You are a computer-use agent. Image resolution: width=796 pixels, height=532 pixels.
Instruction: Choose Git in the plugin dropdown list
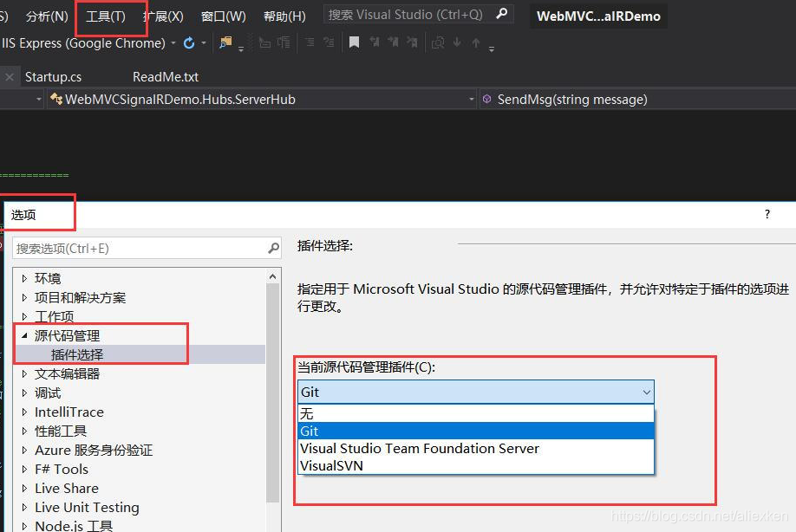pyautogui.click(x=476, y=431)
